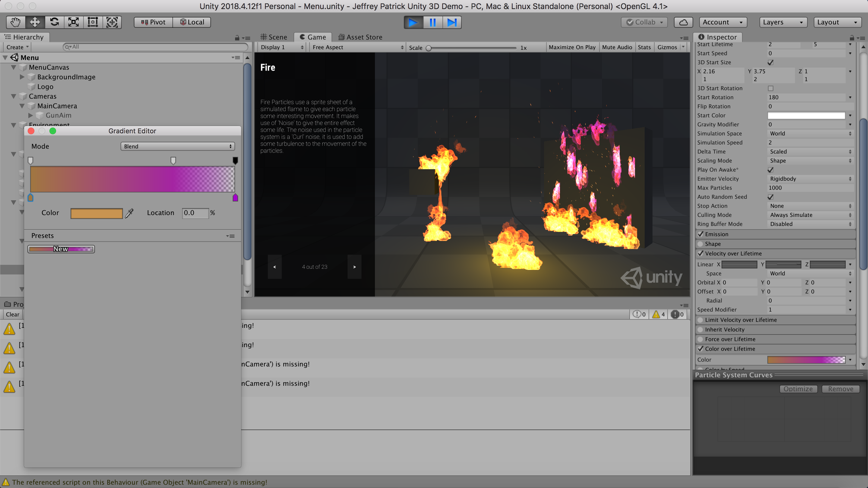Image resolution: width=868 pixels, height=488 pixels.
Task: Click the Play button
Action: pos(413,23)
